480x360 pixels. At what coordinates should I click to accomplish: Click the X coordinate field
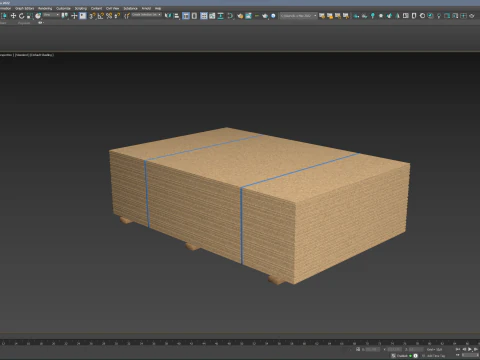pyautogui.click(x=373, y=349)
